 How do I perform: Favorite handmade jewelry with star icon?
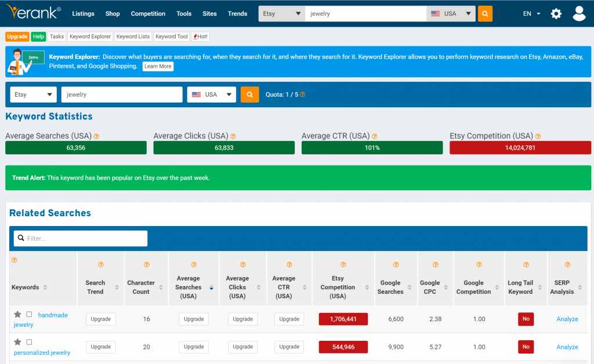pos(17,314)
